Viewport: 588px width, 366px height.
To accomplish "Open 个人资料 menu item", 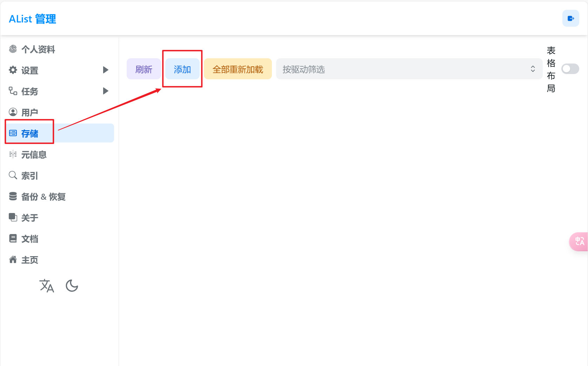I will [x=60, y=49].
